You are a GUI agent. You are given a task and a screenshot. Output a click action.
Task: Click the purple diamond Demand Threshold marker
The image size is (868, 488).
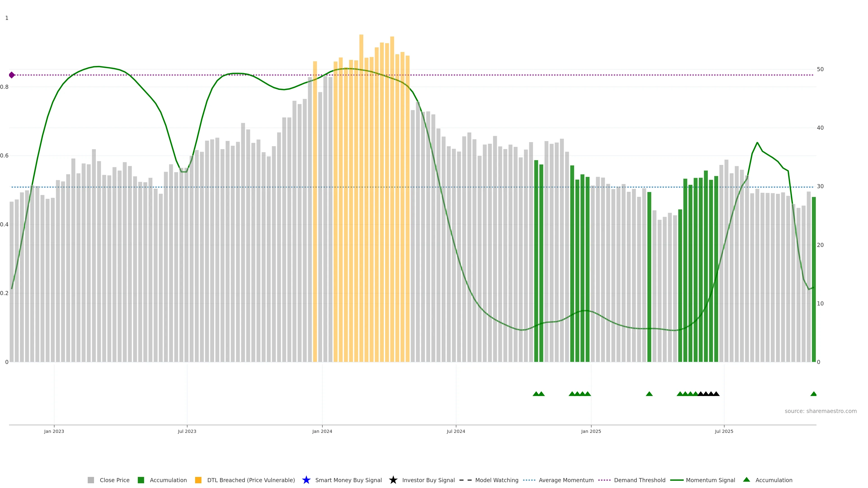12,75
